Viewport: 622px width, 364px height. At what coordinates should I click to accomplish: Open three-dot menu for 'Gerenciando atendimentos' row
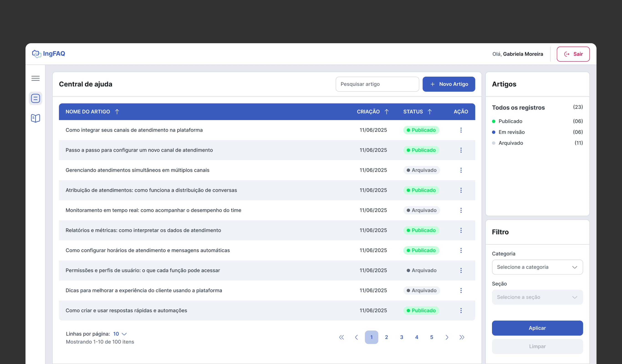pos(461,170)
